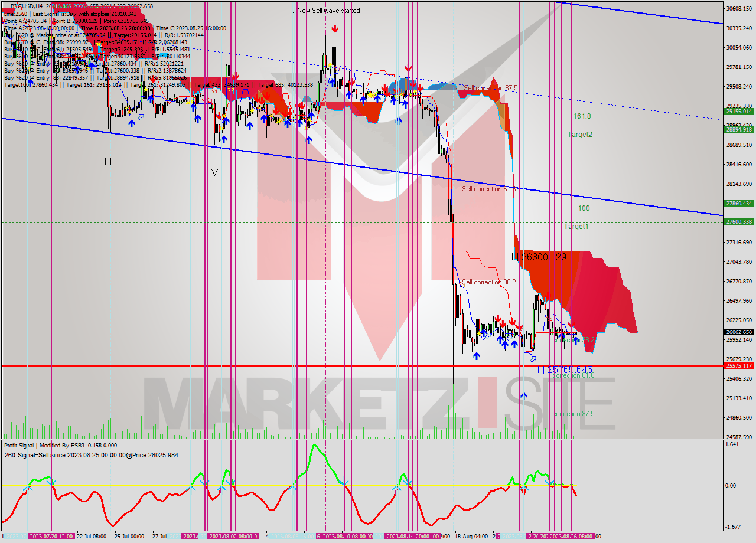Click the 'New Sell wave started' label
The height and width of the screenshot is (543, 756).
click(x=328, y=11)
